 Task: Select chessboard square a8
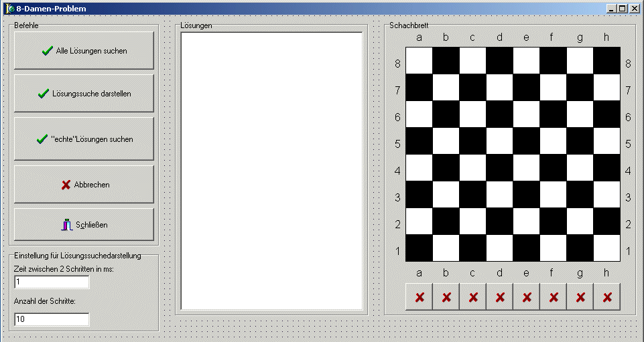point(419,61)
